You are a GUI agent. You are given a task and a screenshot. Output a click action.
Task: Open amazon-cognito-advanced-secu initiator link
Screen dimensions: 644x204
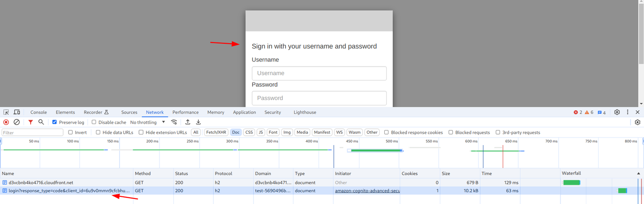[x=367, y=191]
